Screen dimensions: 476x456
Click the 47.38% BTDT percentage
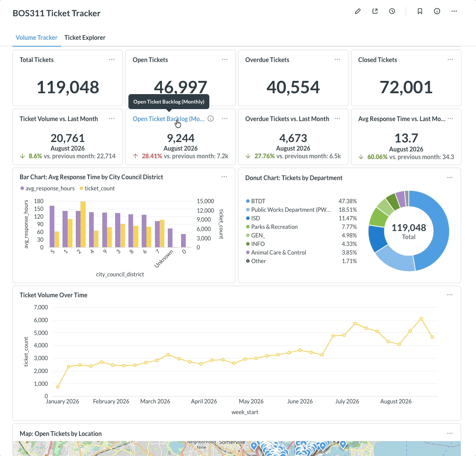[x=348, y=201]
